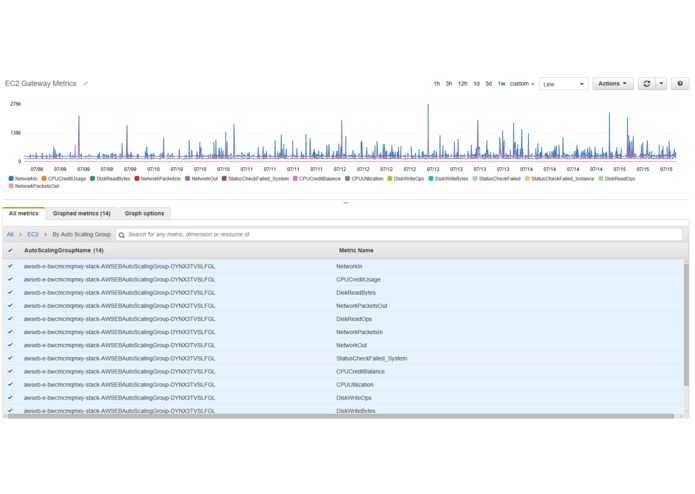Uncheck the NetworkPacketsIn row checkbox
The image size is (695, 494).
[10, 332]
